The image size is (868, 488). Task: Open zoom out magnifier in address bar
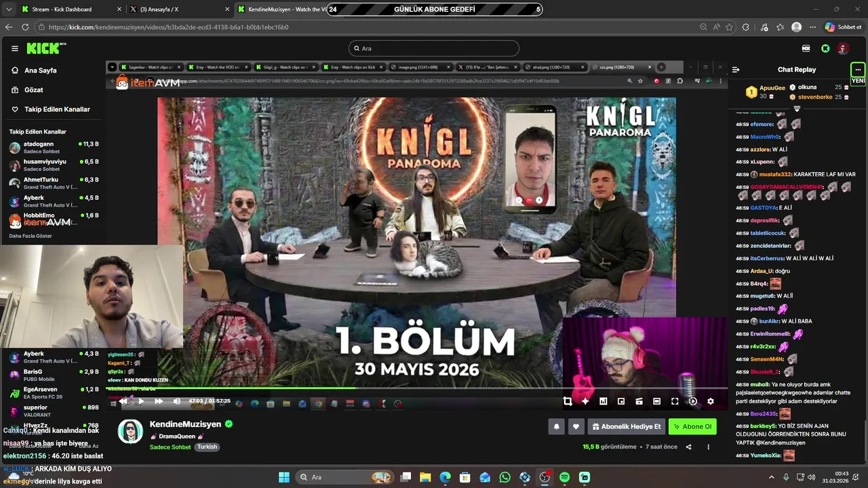coord(703,27)
